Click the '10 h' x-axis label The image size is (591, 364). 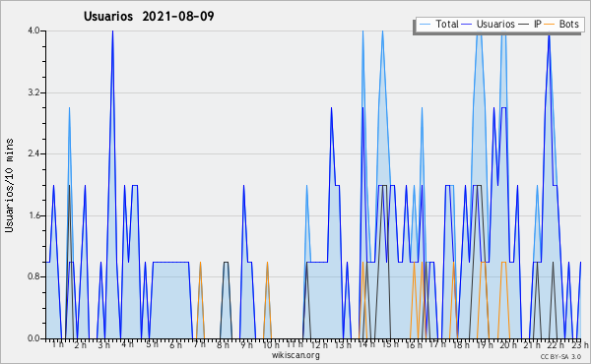click(271, 344)
